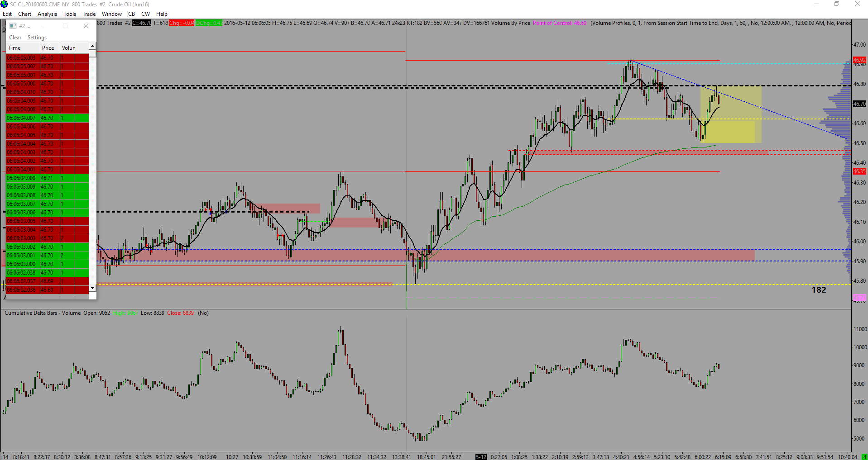Image resolution: width=868 pixels, height=460 pixels.
Task: Close the main Sierra Chart window
Action: 858,4
